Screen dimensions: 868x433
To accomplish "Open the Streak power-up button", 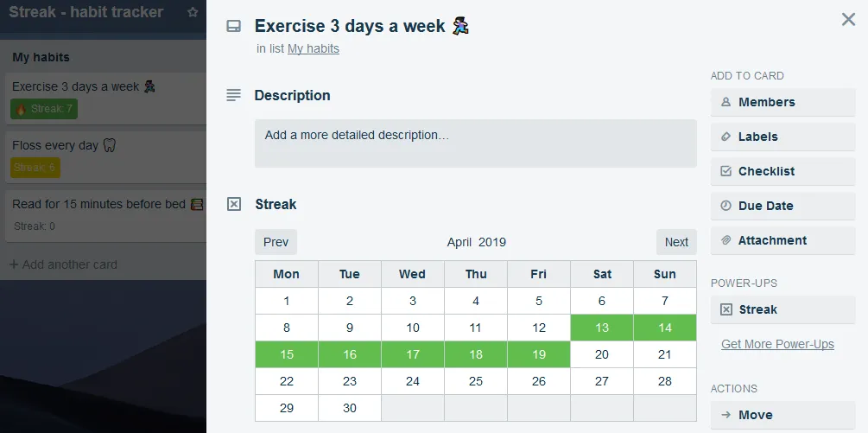I will [x=782, y=309].
